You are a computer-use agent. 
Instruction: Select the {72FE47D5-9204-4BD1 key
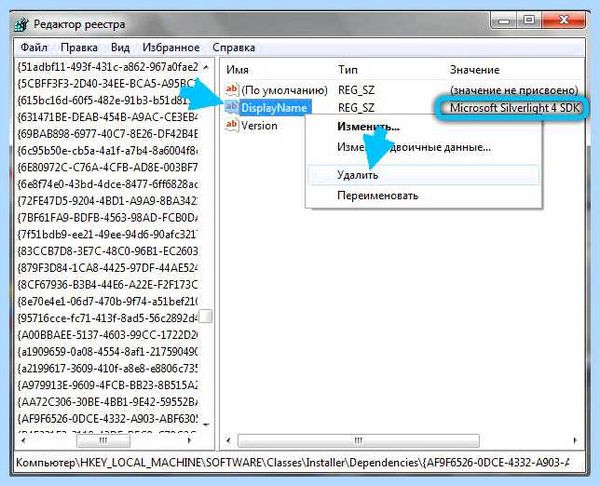click(x=108, y=201)
